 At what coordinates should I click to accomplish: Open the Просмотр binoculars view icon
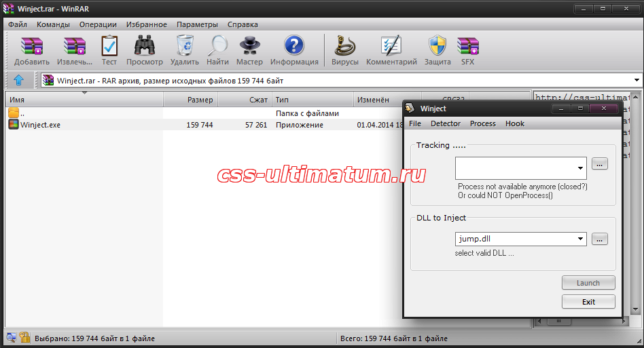click(145, 45)
